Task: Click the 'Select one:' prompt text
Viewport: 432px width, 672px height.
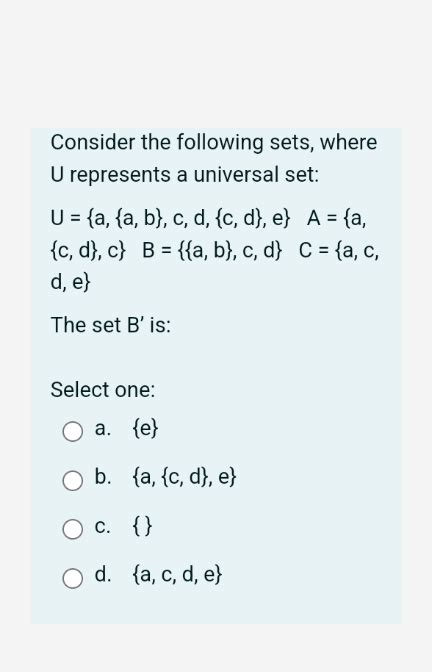Action: click(x=103, y=390)
